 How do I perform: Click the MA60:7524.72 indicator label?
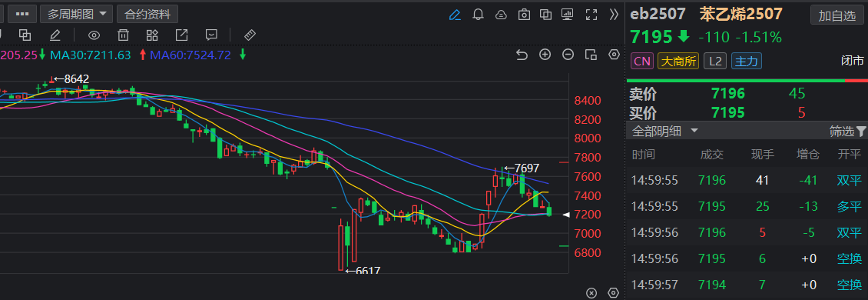(190, 55)
